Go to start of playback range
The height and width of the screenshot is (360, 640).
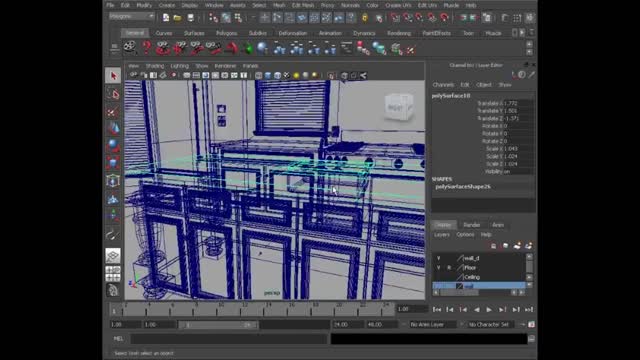(x=437, y=310)
